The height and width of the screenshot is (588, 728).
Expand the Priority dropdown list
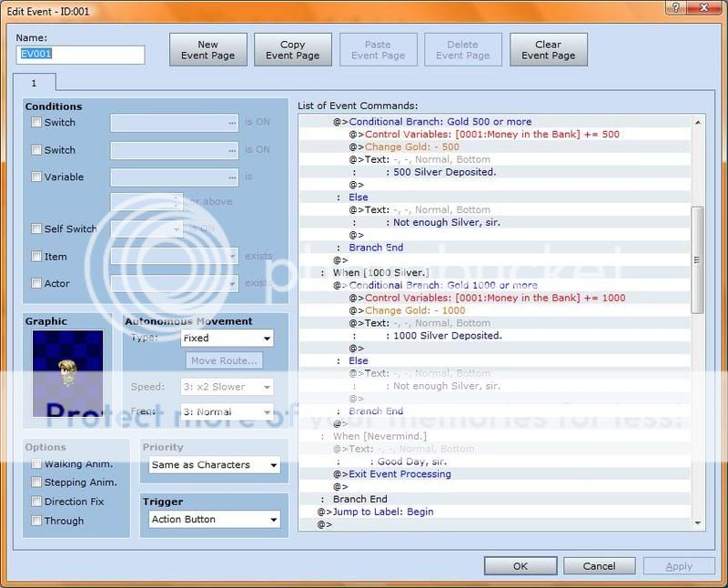click(x=215, y=465)
